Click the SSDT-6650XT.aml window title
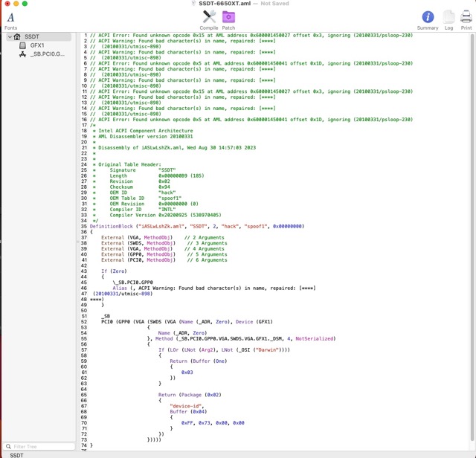This screenshot has width=476, height=458. coord(224,4)
